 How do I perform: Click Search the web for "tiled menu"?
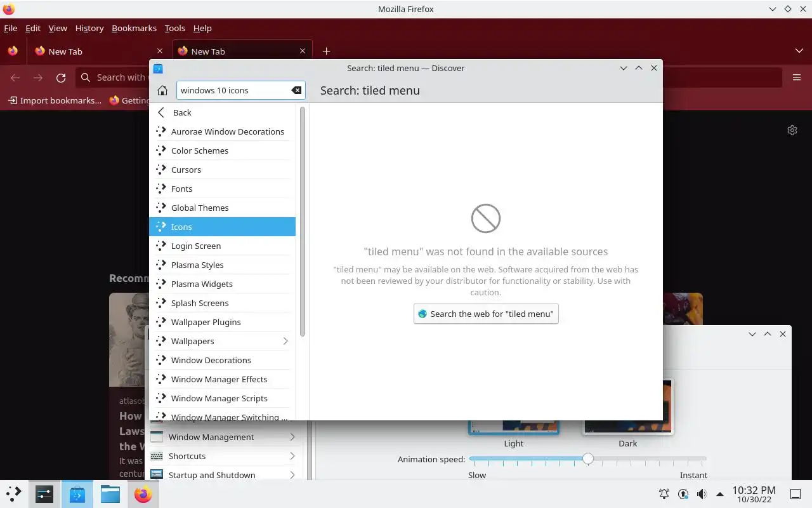tap(486, 314)
